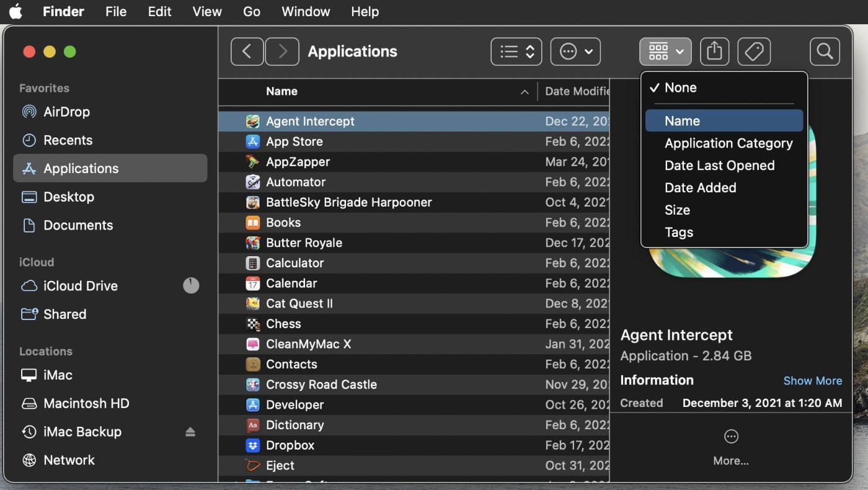The width and height of the screenshot is (868, 490).
Task: Click the Search magnifier icon
Action: [825, 51]
